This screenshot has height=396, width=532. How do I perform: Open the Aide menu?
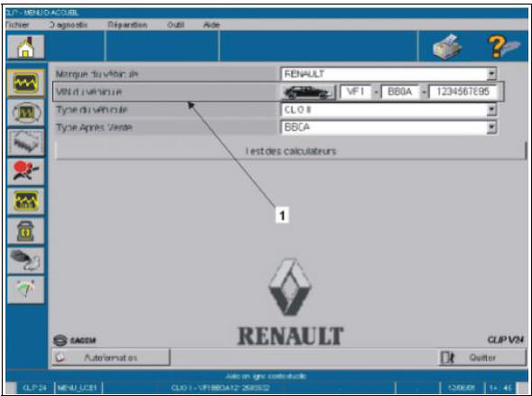tap(211, 24)
